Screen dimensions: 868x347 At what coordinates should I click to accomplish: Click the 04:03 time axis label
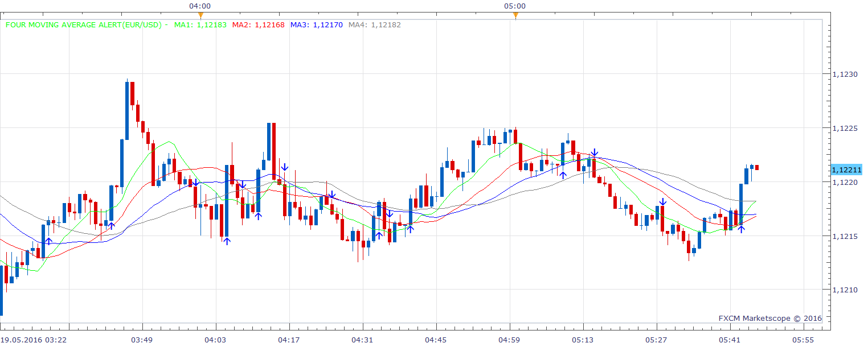pyautogui.click(x=215, y=340)
